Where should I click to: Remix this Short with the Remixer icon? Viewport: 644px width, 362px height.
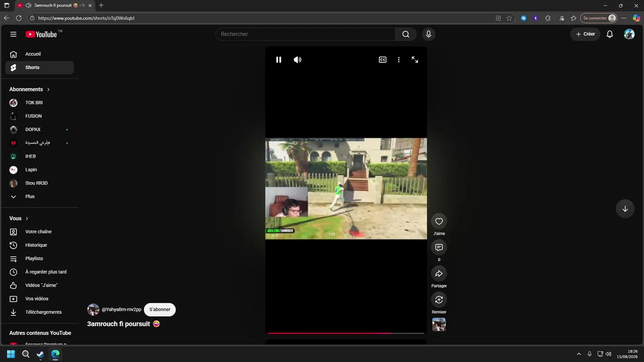439,300
